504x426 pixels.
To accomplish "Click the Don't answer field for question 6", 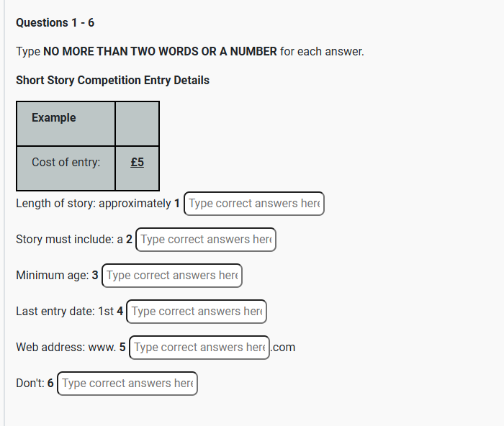I will tap(127, 384).
